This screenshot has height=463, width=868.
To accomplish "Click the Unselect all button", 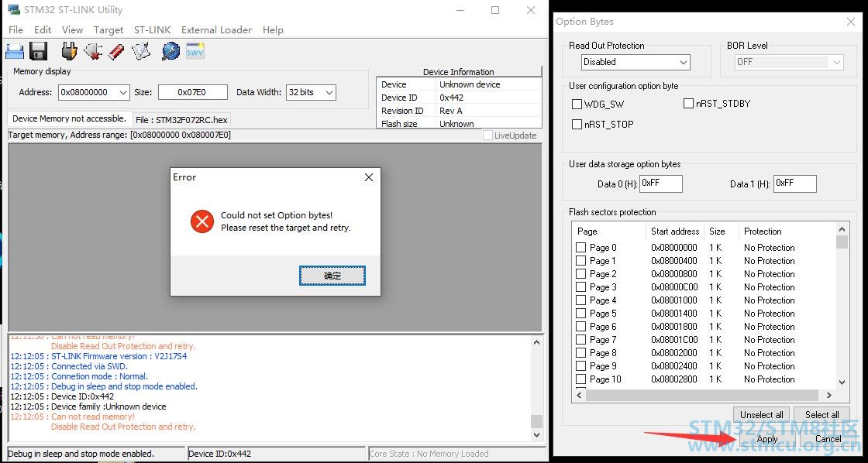I will (x=762, y=415).
